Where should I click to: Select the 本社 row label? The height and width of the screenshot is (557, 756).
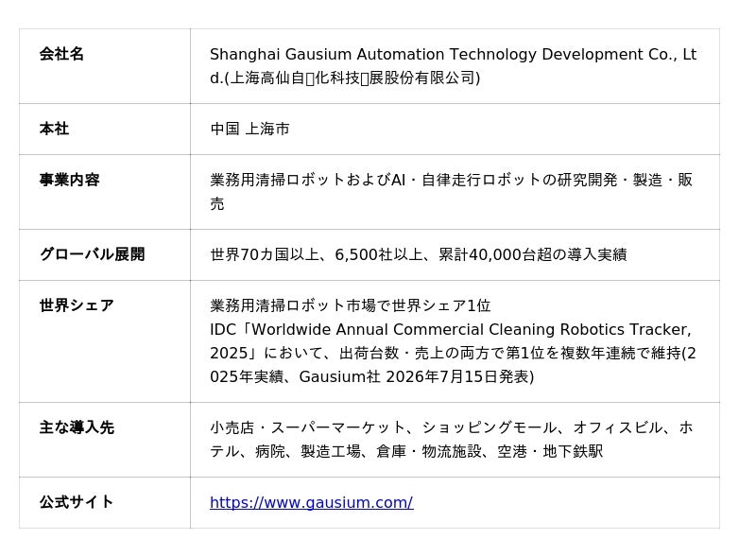[54, 129]
